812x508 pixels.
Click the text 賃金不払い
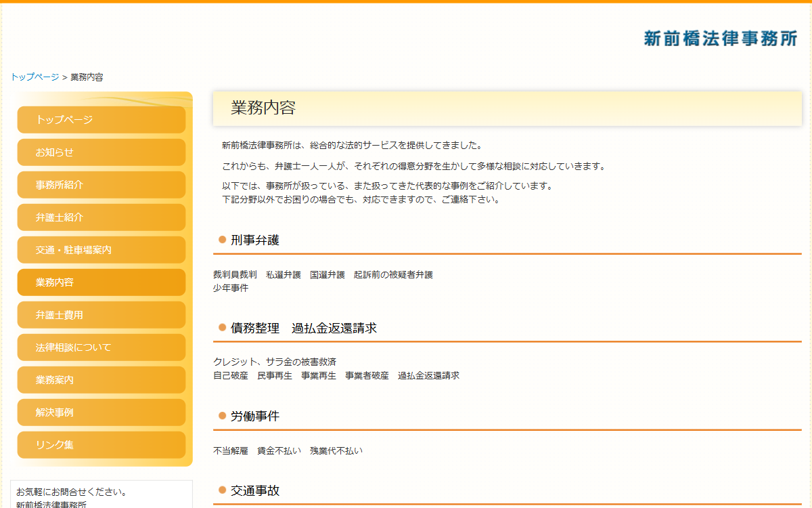point(279,450)
